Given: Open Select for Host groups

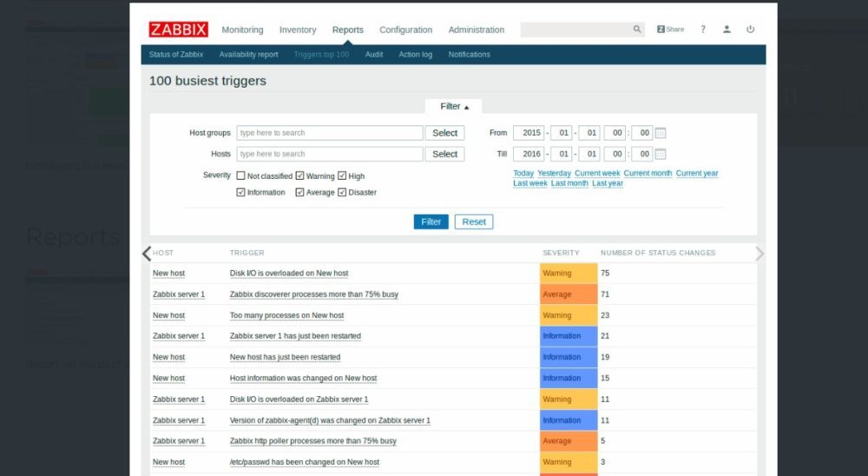Looking at the screenshot, I should (x=444, y=133).
